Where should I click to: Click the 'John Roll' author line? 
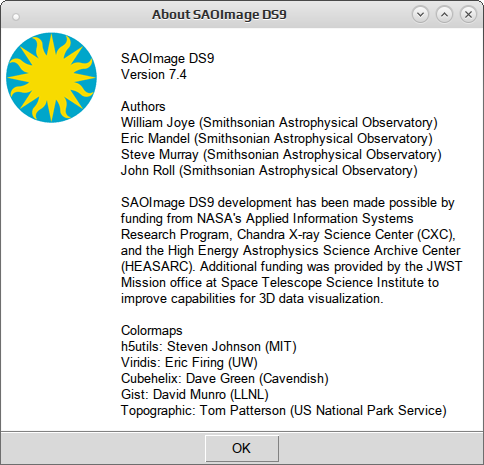coord(269,170)
